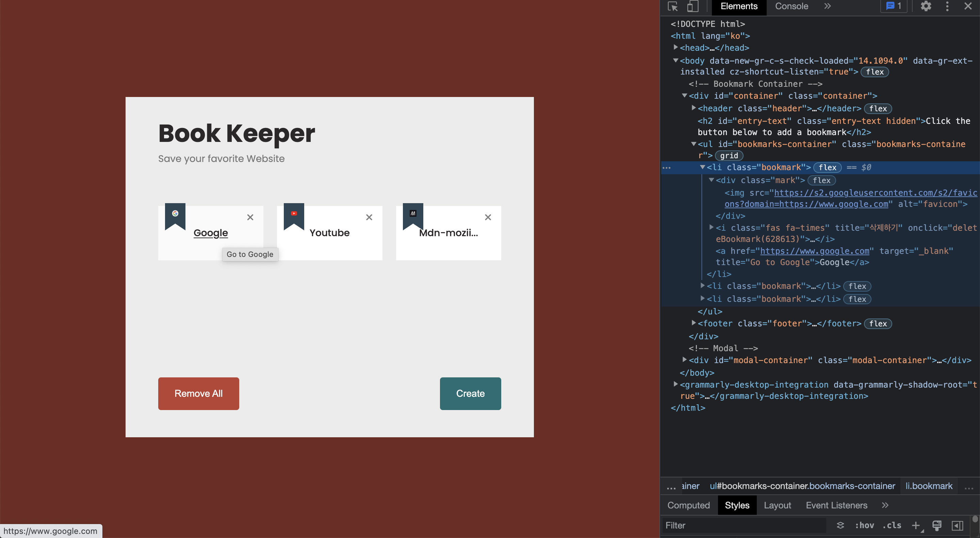Open the DevTools three-dot customize menu
980x538 pixels.
tap(947, 6)
